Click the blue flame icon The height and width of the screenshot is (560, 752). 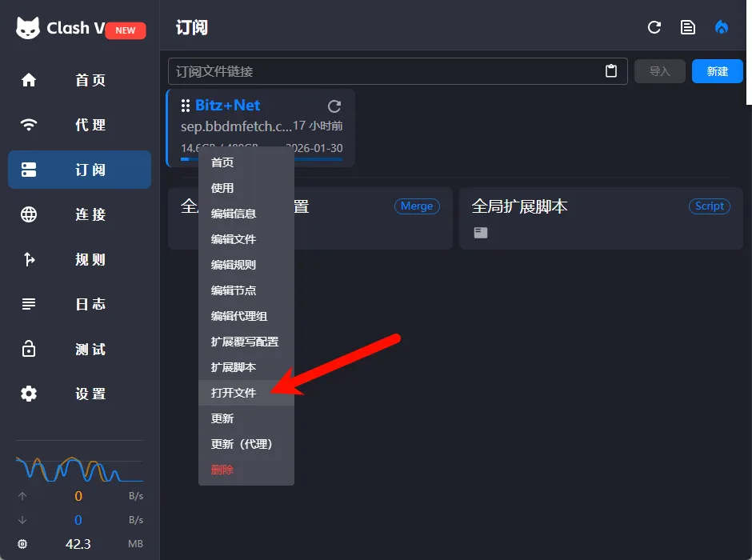722,27
